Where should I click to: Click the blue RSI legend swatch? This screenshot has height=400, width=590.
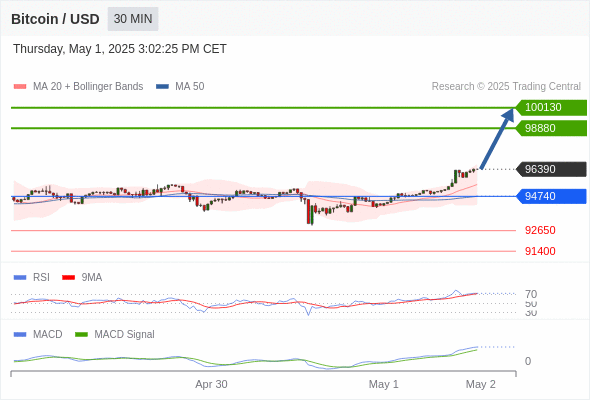point(20,278)
